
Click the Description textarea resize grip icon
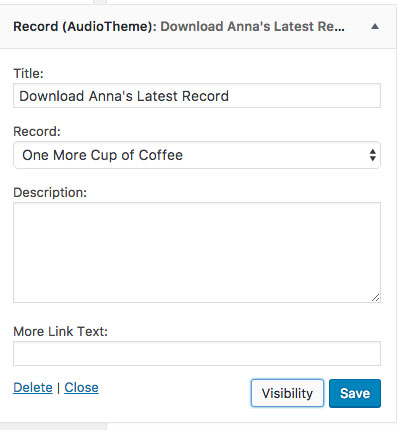click(x=375, y=298)
